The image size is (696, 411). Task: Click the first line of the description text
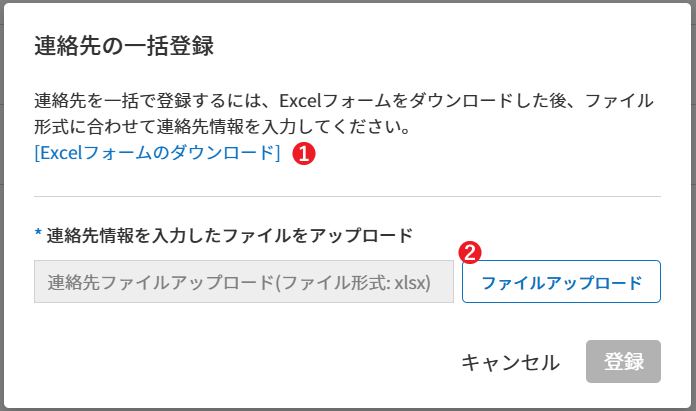(x=343, y=101)
